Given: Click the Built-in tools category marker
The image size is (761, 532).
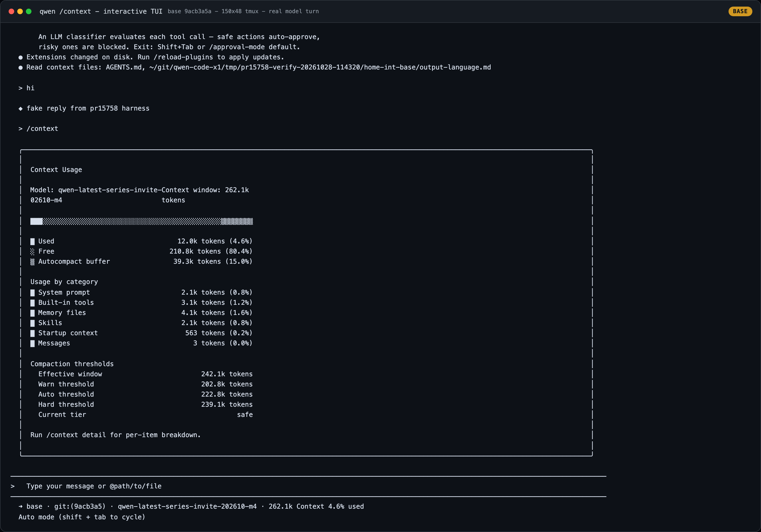Looking at the screenshot, I should point(32,303).
